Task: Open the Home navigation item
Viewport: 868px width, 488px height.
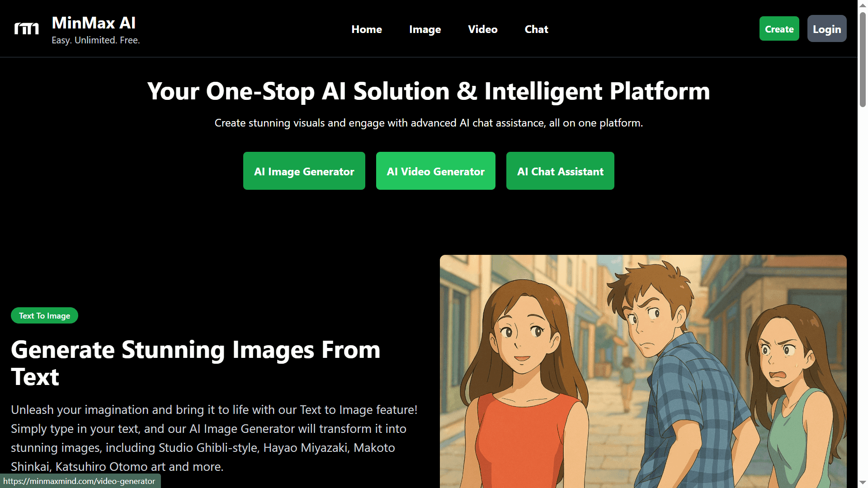Action: (x=367, y=29)
